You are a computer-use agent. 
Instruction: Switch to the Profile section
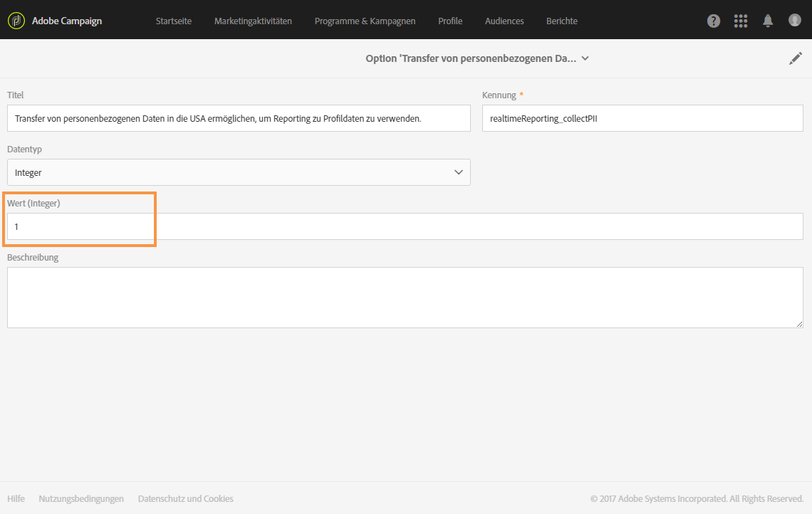click(x=450, y=21)
